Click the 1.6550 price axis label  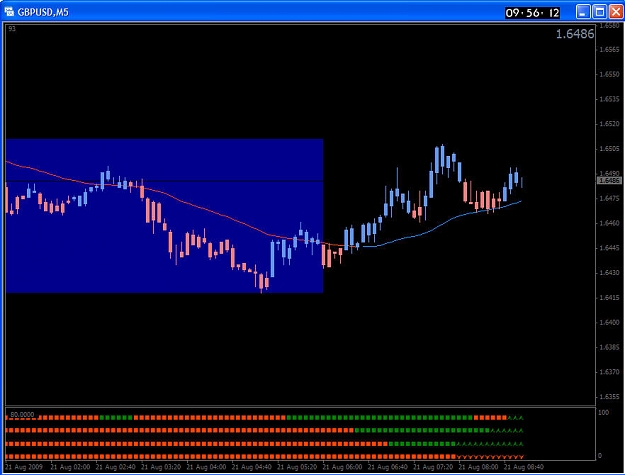pyautogui.click(x=609, y=75)
